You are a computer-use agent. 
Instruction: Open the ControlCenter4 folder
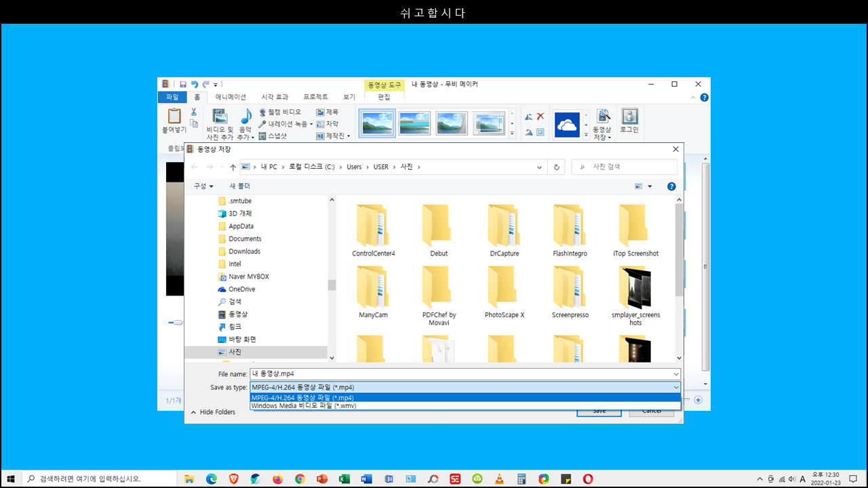click(x=373, y=230)
